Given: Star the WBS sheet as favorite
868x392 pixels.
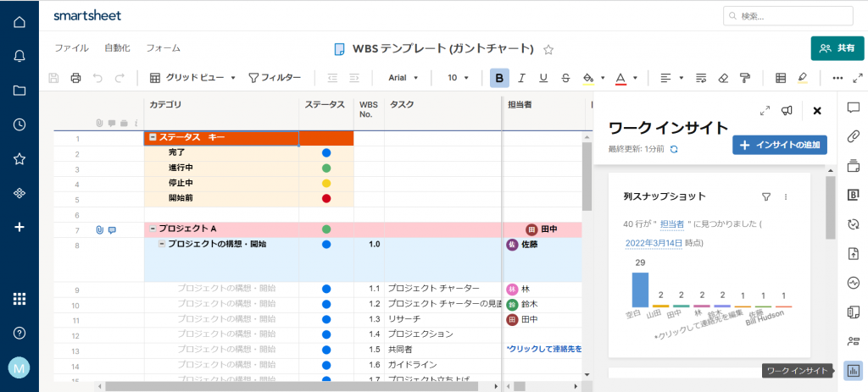Looking at the screenshot, I should (548, 50).
